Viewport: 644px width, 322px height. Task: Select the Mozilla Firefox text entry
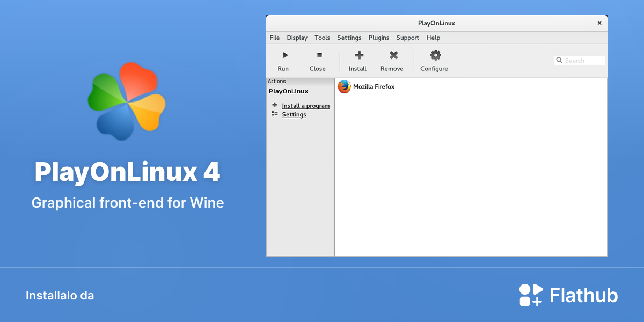[x=374, y=86]
